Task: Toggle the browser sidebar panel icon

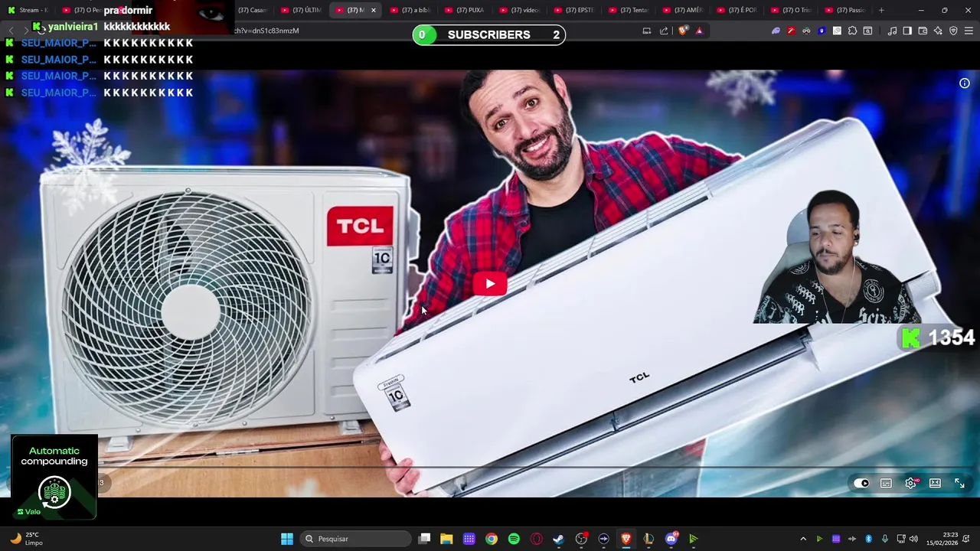Action: click(x=907, y=31)
